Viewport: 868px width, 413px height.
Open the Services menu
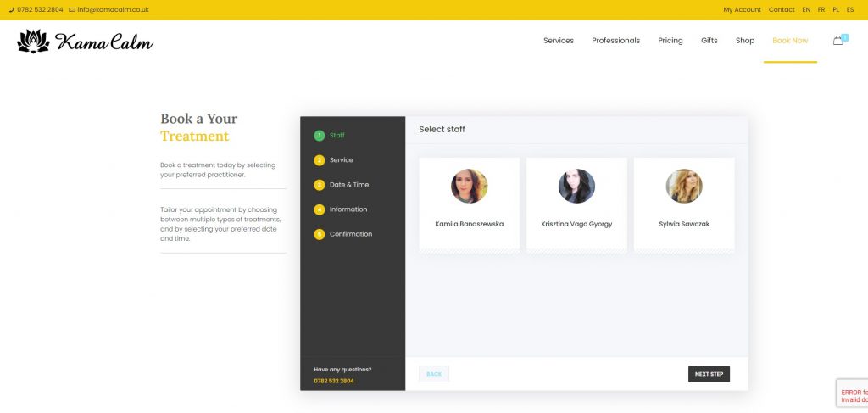[x=559, y=41]
